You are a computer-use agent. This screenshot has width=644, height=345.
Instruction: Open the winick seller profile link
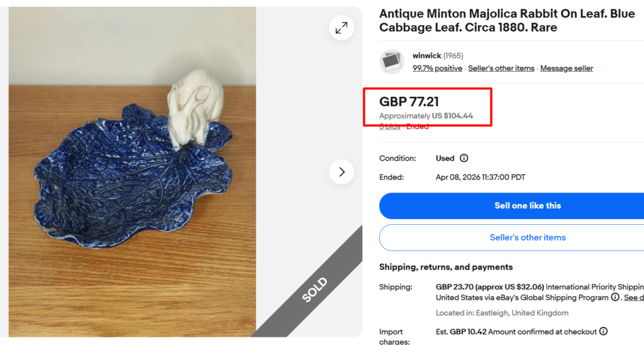point(427,56)
